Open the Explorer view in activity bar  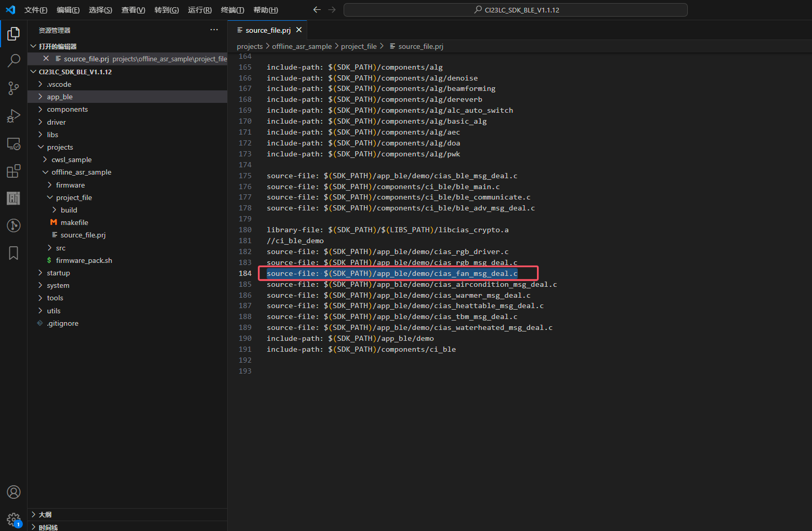pyautogui.click(x=14, y=34)
